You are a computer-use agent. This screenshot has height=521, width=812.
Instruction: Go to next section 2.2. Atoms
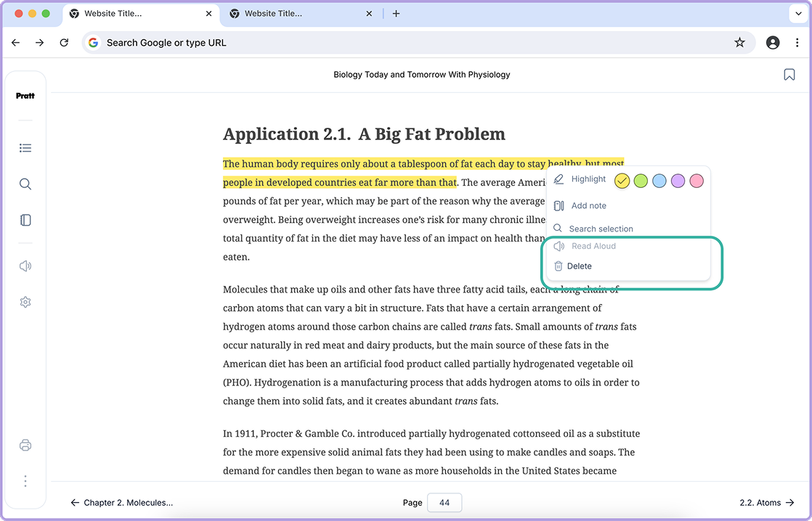tap(767, 502)
